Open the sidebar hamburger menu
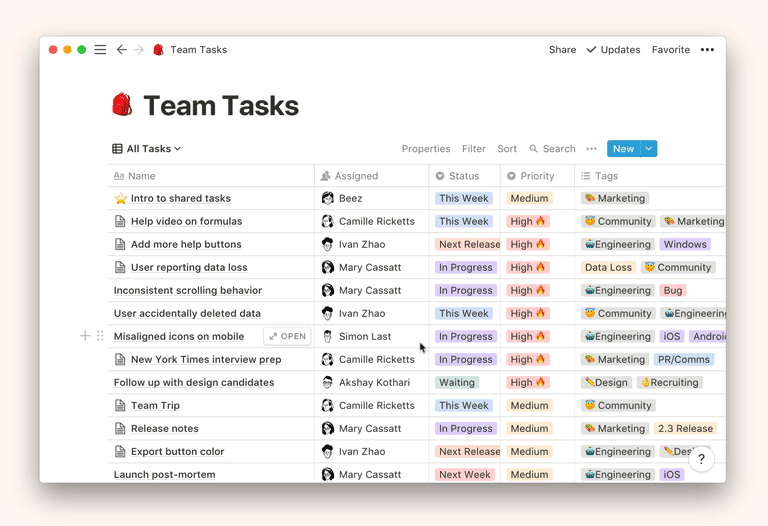The height and width of the screenshot is (526, 768). click(x=100, y=50)
